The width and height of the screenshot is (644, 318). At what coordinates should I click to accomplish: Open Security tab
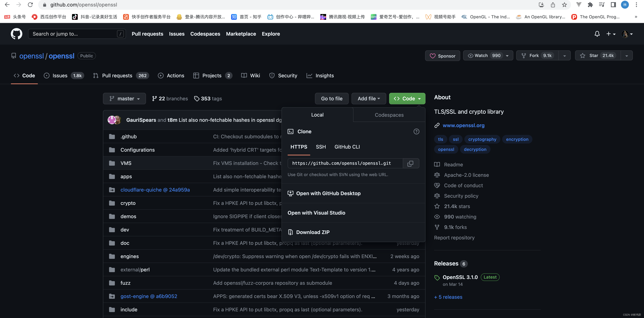[283, 75]
